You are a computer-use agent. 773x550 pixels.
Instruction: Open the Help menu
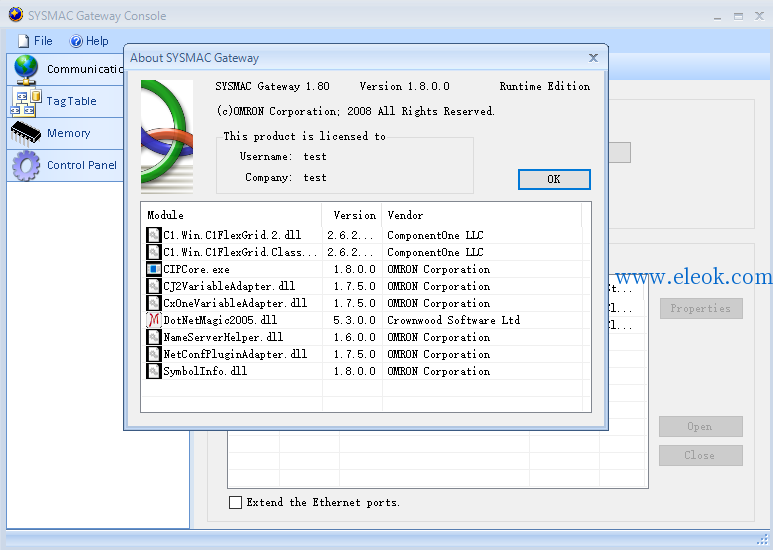89,41
